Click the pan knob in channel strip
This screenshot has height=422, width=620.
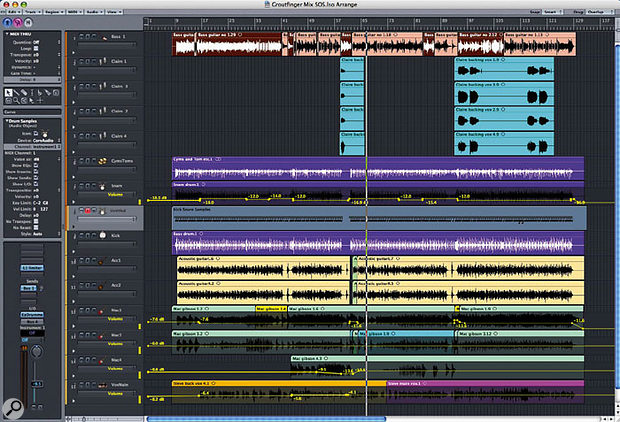36,351
